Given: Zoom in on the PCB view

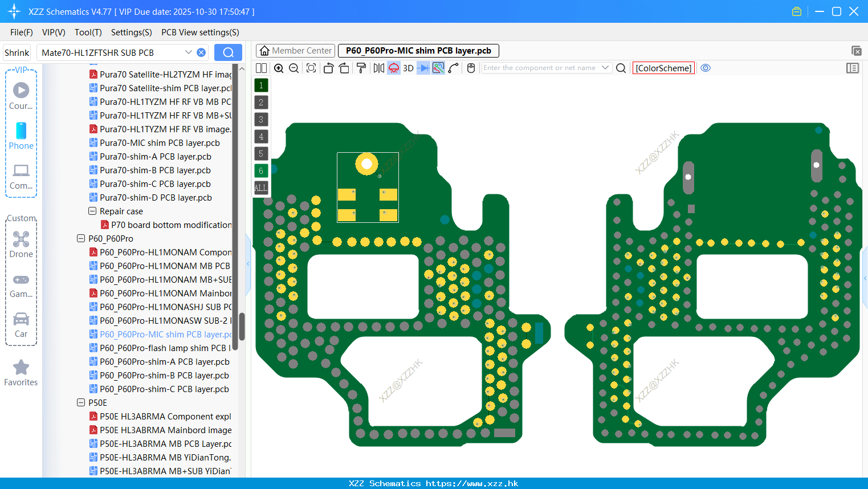Looking at the screenshot, I should tap(279, 68).
